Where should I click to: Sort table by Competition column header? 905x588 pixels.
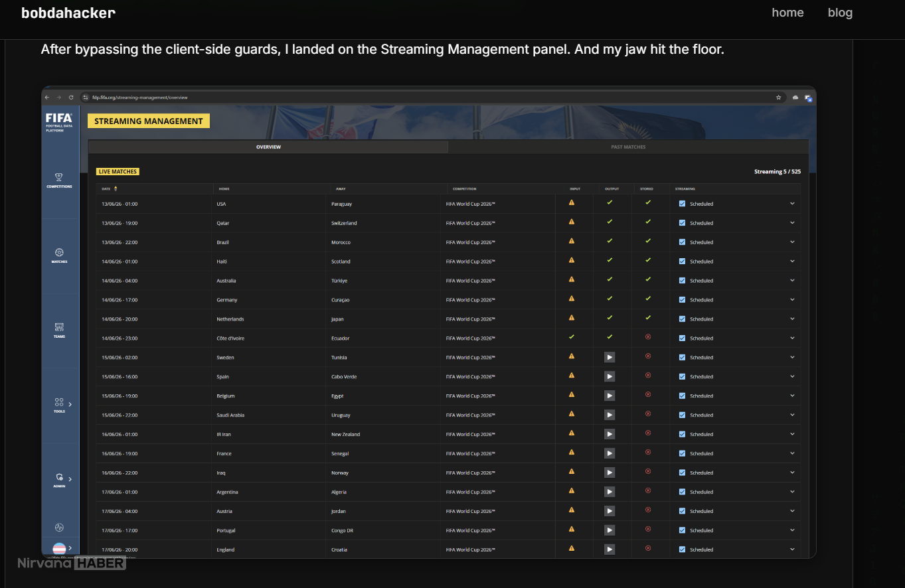click(x=464, y=189)
